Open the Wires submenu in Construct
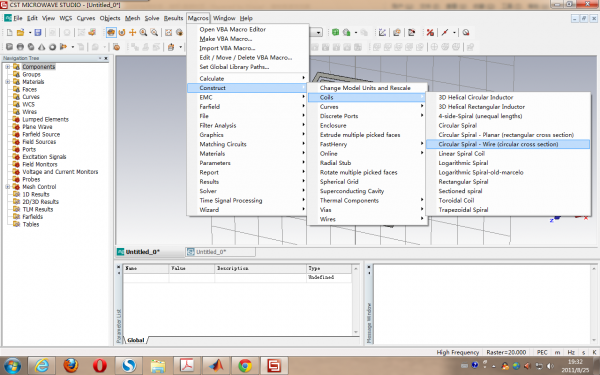600x375 pixels. (x=368, y=219)
